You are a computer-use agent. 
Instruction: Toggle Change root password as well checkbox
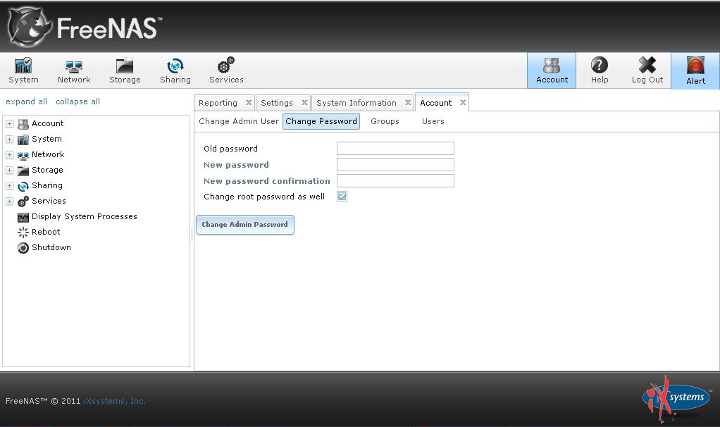tap(342, 197)
